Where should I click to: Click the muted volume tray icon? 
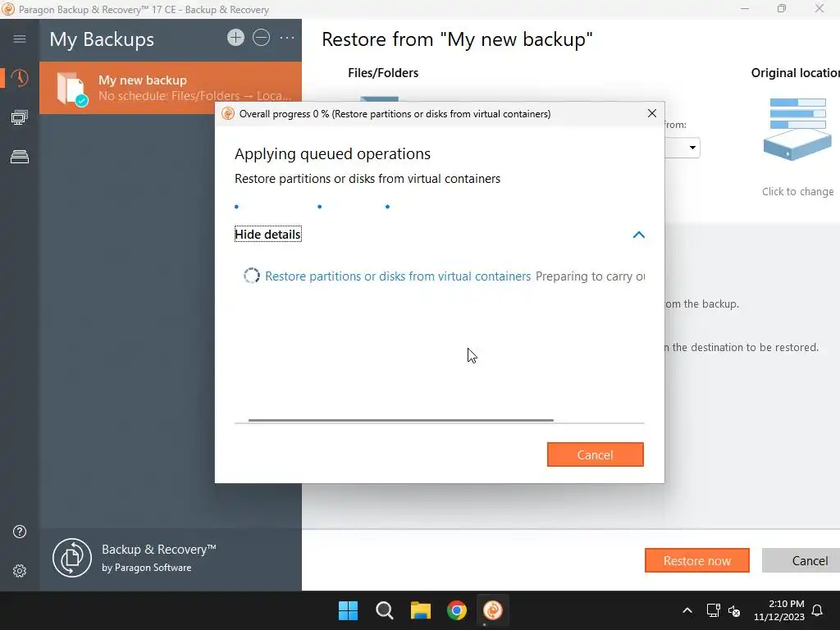(x=734, y=610)
